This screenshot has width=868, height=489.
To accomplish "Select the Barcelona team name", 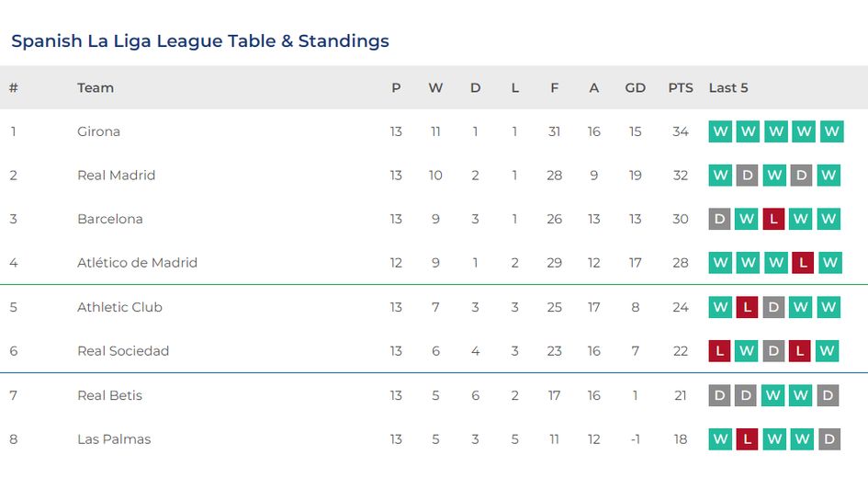I will click(109, 219).
